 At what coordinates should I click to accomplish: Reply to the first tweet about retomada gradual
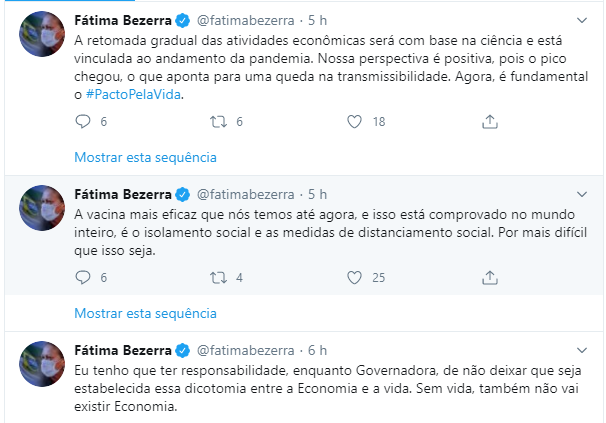pos(83,121)
